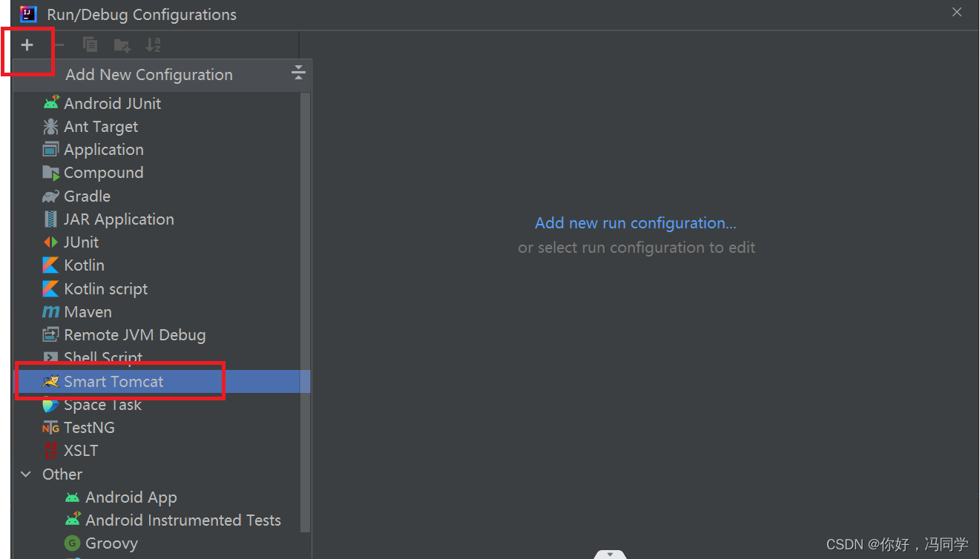Close the Run/Debug Configurations dialog
The height and width of the screenshot is (559, 980).
(957, 12)
